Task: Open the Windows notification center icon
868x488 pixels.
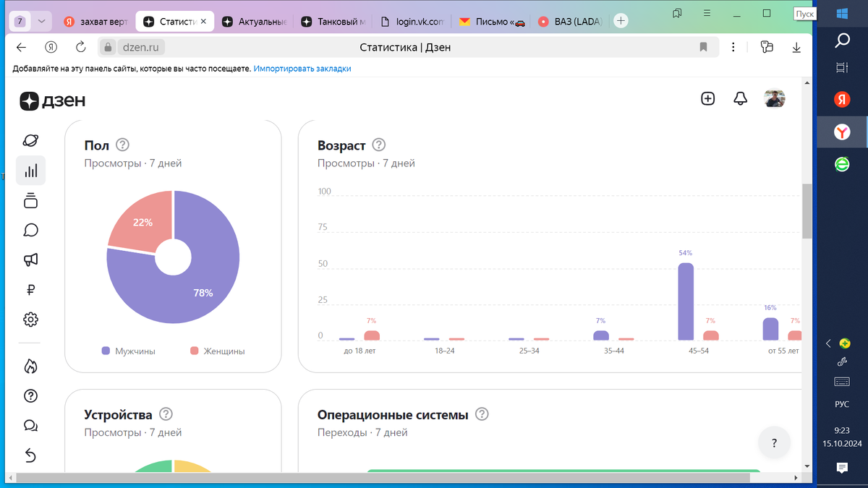Action: coord(842,468)
